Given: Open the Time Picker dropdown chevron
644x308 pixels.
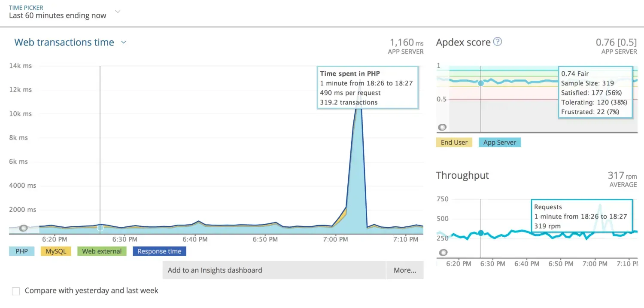Looking at the screenshot, I should coord(118,12).
